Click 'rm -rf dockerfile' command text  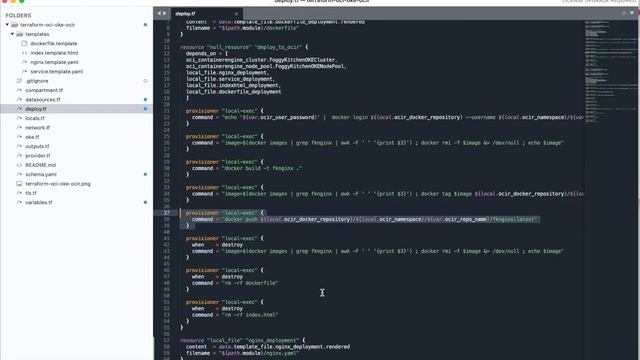pos(249,283)
